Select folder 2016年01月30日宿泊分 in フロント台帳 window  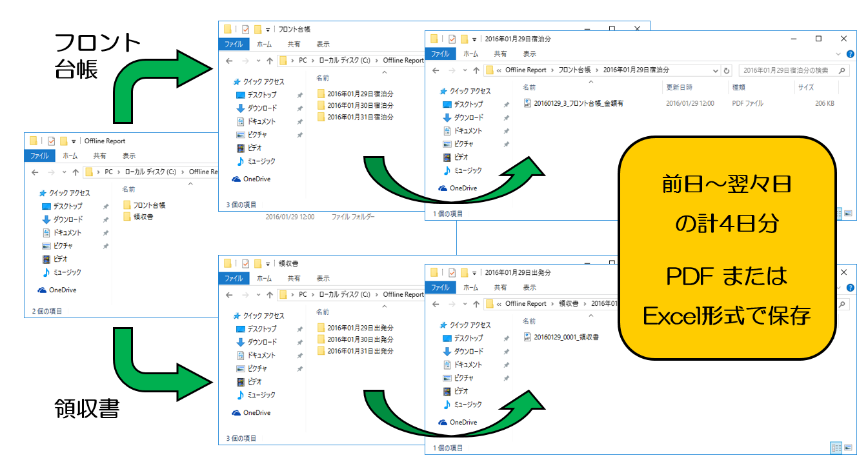[355, 105]
